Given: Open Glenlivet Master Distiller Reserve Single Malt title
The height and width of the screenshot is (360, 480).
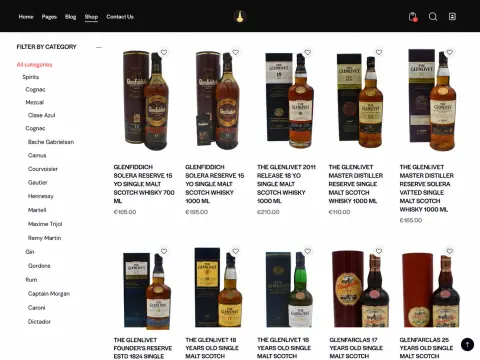Looking at the screenshot, I should pos(356,184).
